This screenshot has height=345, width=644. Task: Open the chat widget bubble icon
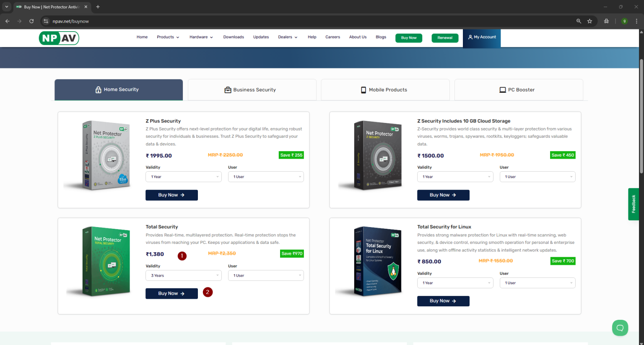(x=620, y=328)
